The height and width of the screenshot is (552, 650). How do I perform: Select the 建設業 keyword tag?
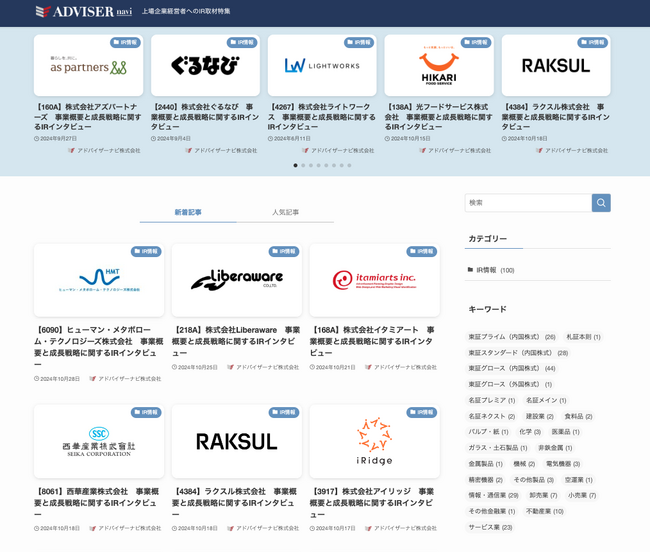tap(539, 416)
